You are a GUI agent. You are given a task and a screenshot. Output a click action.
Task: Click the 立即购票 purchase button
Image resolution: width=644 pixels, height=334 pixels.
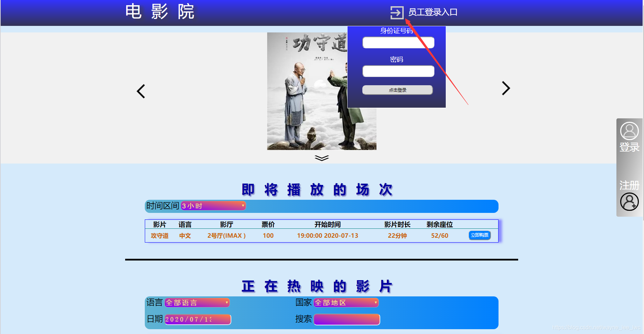click(479, 235)
